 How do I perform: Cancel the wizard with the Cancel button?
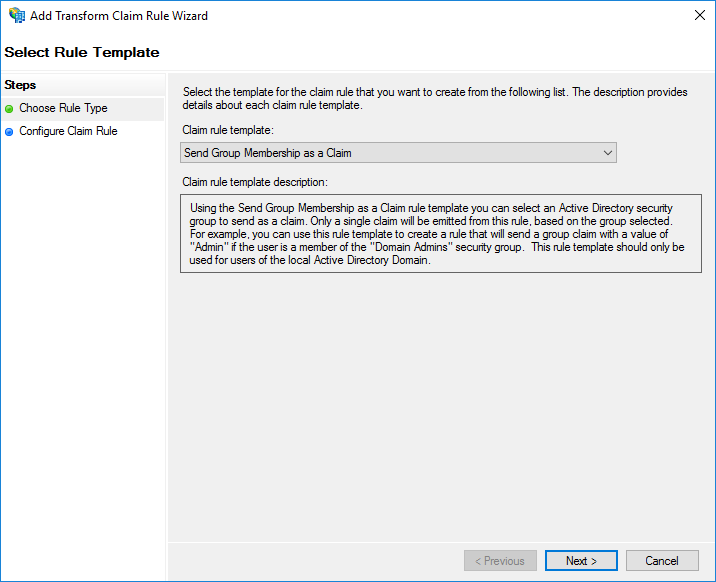662,561
